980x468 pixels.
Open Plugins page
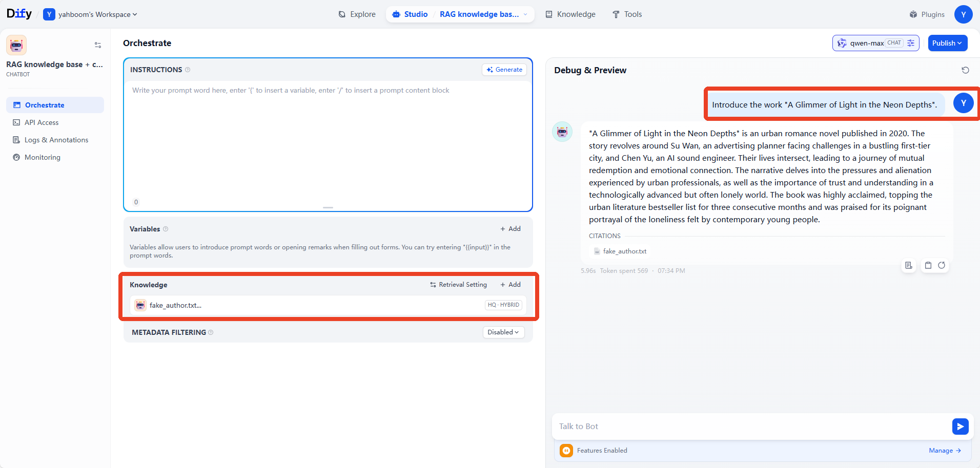(927, 14)
